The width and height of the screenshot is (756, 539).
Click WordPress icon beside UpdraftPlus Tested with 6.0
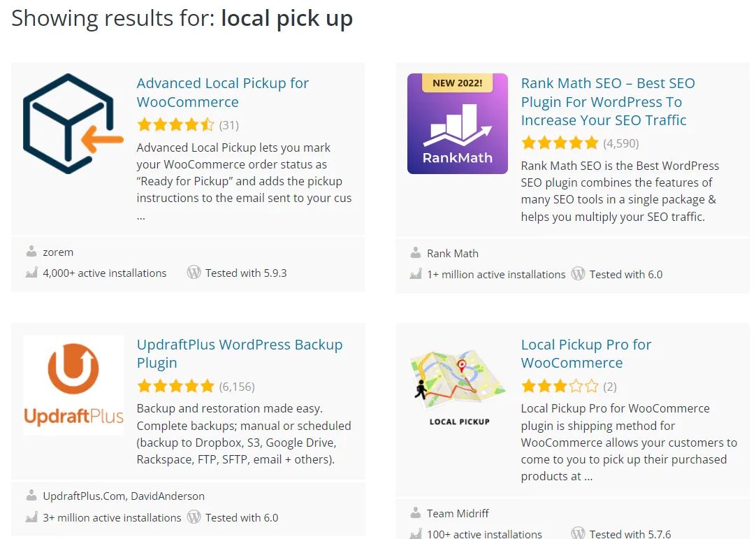[x=194, y=517]
